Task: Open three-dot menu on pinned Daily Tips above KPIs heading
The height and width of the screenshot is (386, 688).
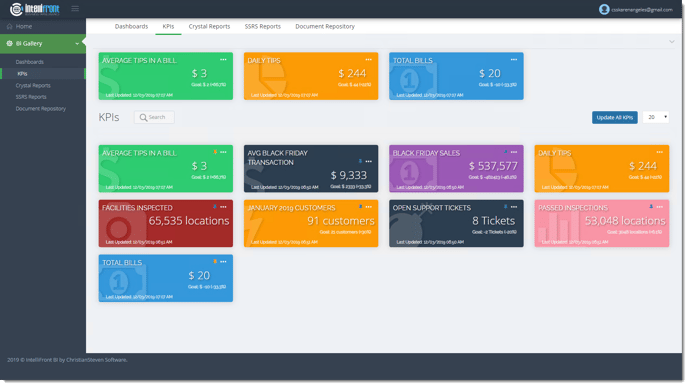Action: [x=369, y=60]
